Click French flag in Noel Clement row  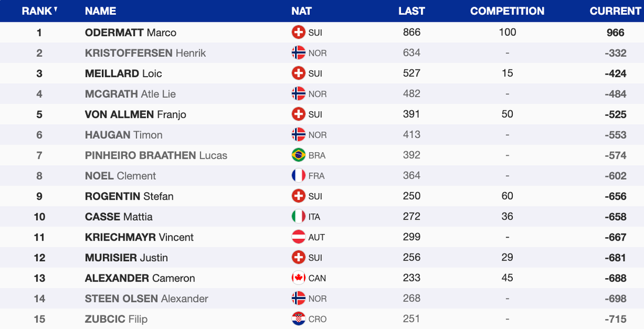[299, 176]
